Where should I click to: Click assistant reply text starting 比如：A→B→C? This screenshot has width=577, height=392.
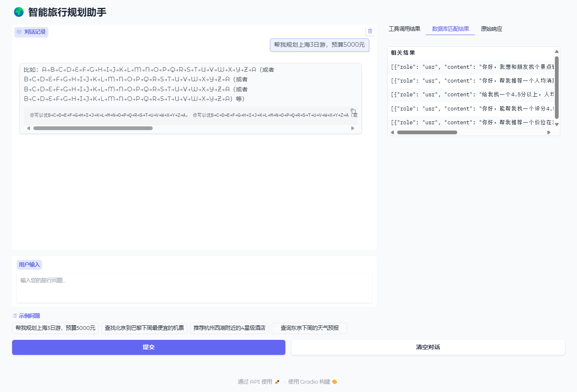click(149, 84)
